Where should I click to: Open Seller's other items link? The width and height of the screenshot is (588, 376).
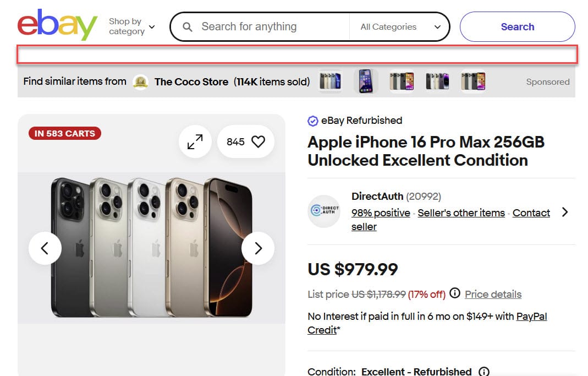[x=461, y=213]
